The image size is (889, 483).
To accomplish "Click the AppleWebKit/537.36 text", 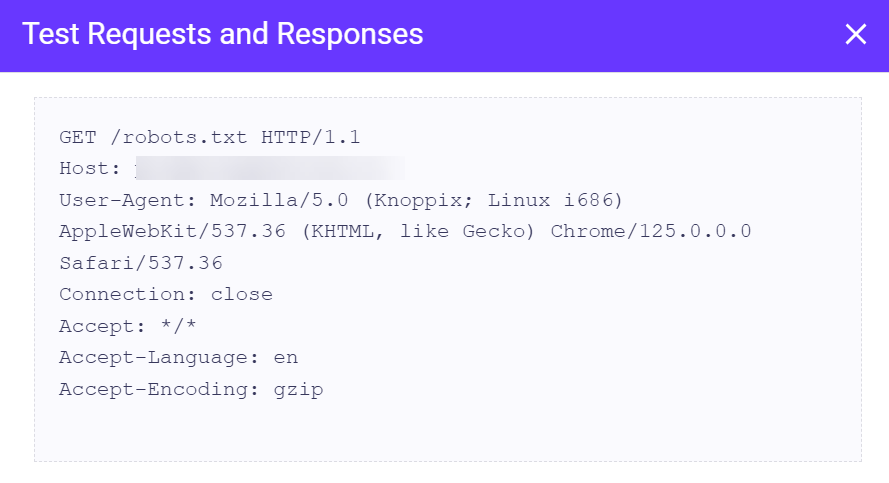I will tap(172, 231).
